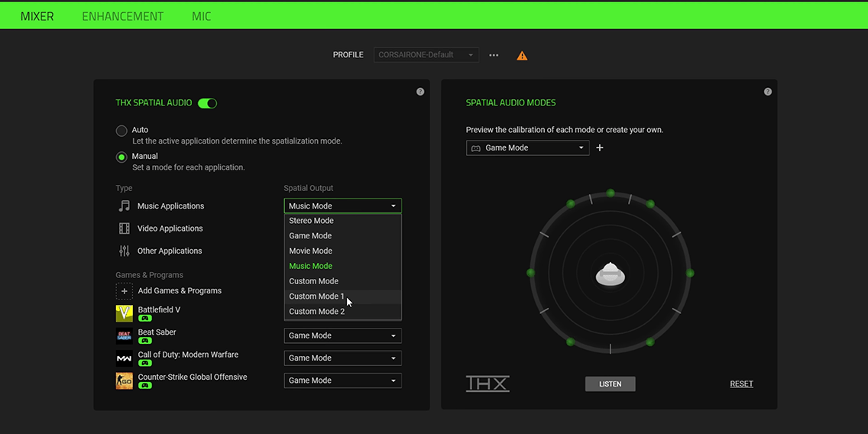Open help for THX Spatial Audio panel
868x434 pixels.
click(x=420, y=92)
